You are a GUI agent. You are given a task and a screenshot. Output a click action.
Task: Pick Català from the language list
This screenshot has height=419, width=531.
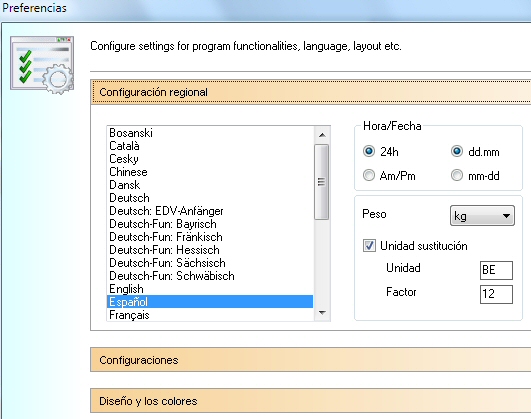[x=210, y=146]
